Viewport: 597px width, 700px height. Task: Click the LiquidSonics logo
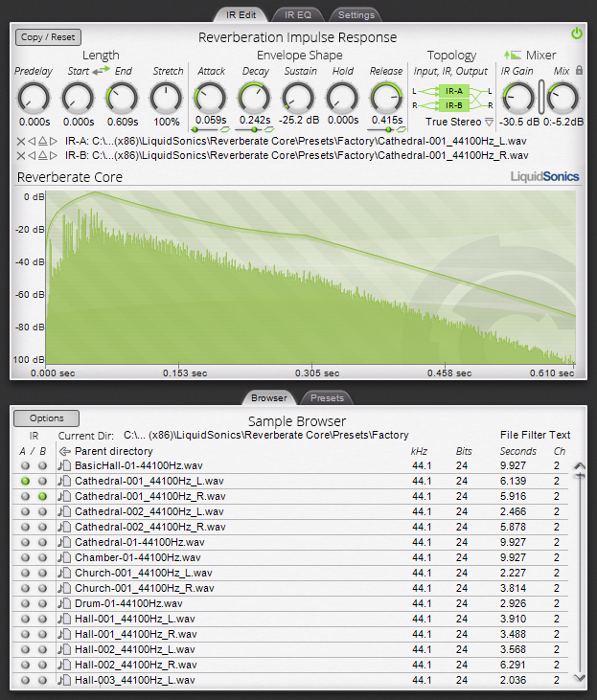[544, 177]
